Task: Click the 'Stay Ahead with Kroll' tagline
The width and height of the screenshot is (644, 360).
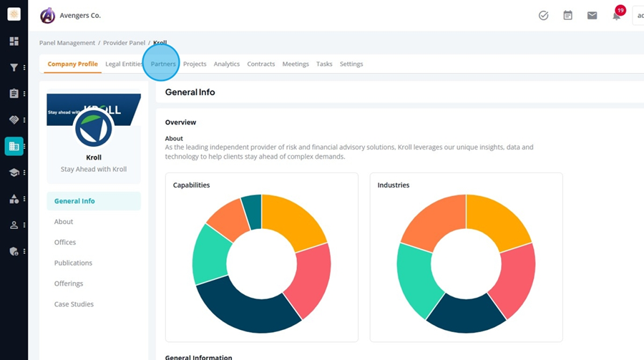Action: [94, 169]
